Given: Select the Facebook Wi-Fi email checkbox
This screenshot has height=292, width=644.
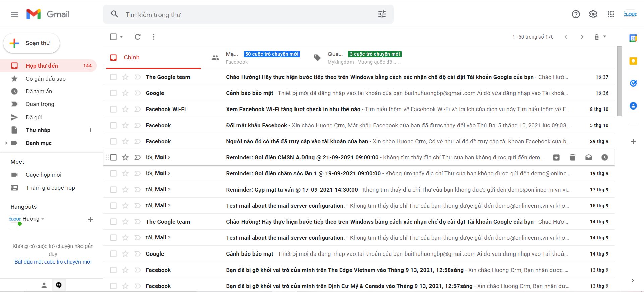Looking at the screenshot, I should pos(113,109).
